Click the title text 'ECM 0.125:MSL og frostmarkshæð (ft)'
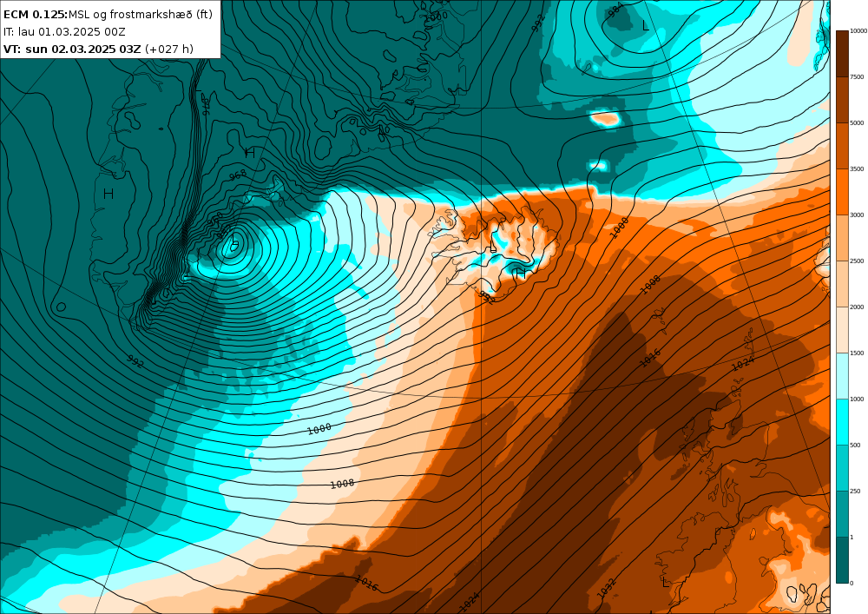 (108, 15)
